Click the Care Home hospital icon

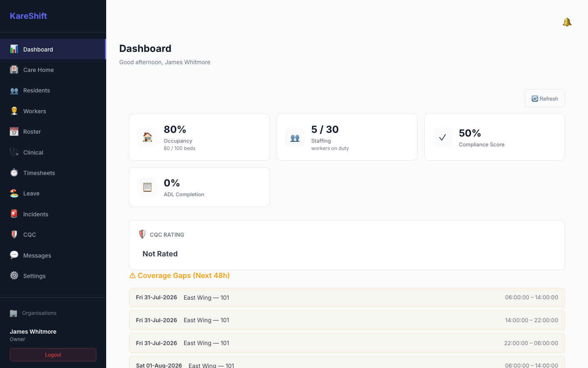14,70
